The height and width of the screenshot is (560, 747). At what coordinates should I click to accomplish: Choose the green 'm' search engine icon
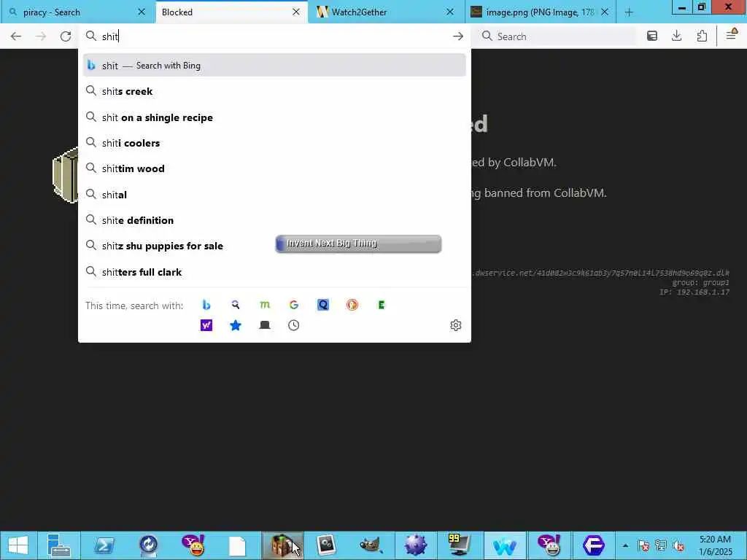pyautogui.click(x=265, y=305)
